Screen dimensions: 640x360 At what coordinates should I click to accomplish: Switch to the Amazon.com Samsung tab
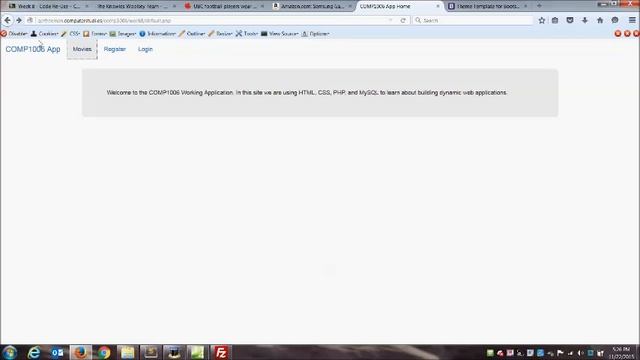(311, 6)
